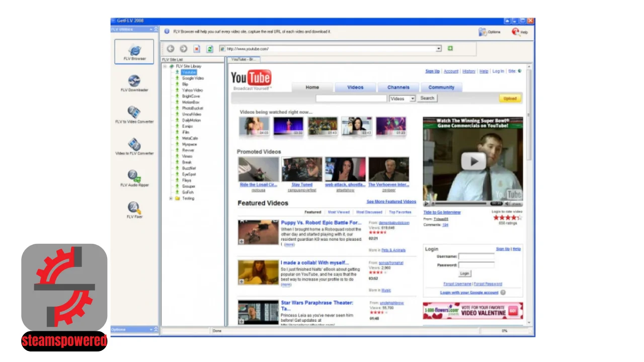Expand the Testing folder
The width and height of the screenshot is (644, 362).
[171, 198]
